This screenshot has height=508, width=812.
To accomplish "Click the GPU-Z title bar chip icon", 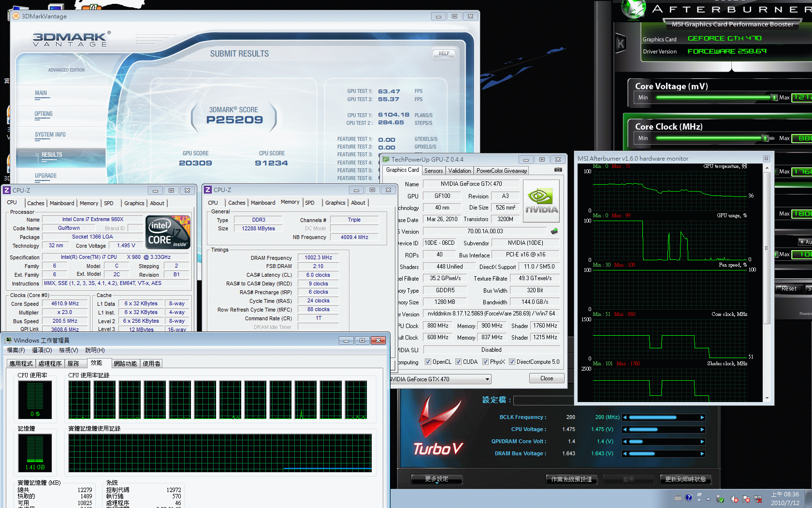I will tap(386, 159).
